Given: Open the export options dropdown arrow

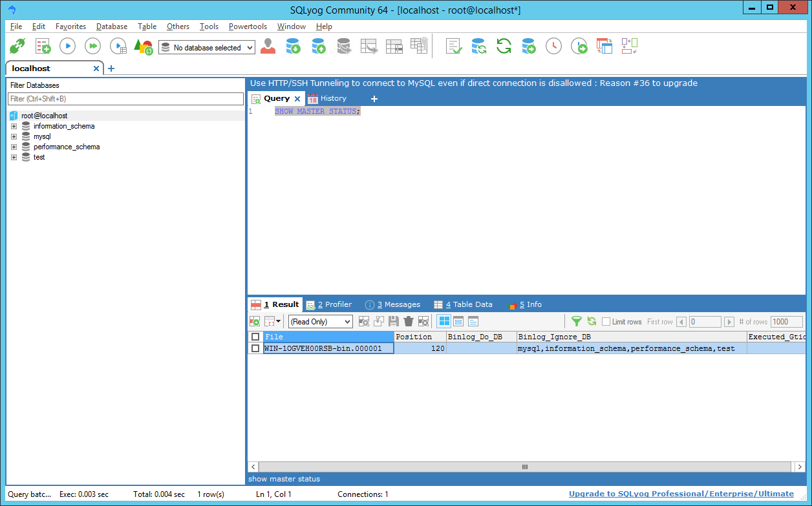Looking at the screenshot, I should click(279, 321).
